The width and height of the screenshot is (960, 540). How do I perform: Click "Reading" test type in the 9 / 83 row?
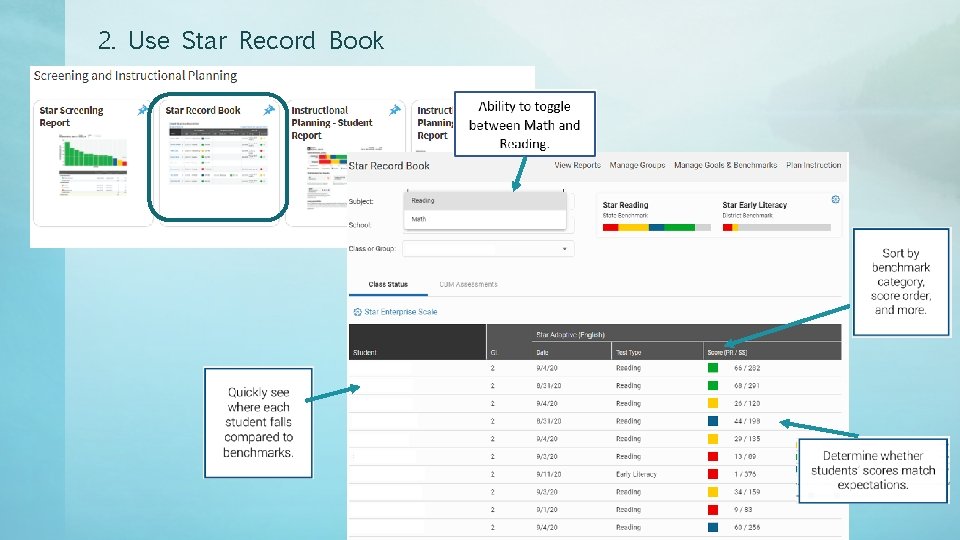[x=628, y=510]
